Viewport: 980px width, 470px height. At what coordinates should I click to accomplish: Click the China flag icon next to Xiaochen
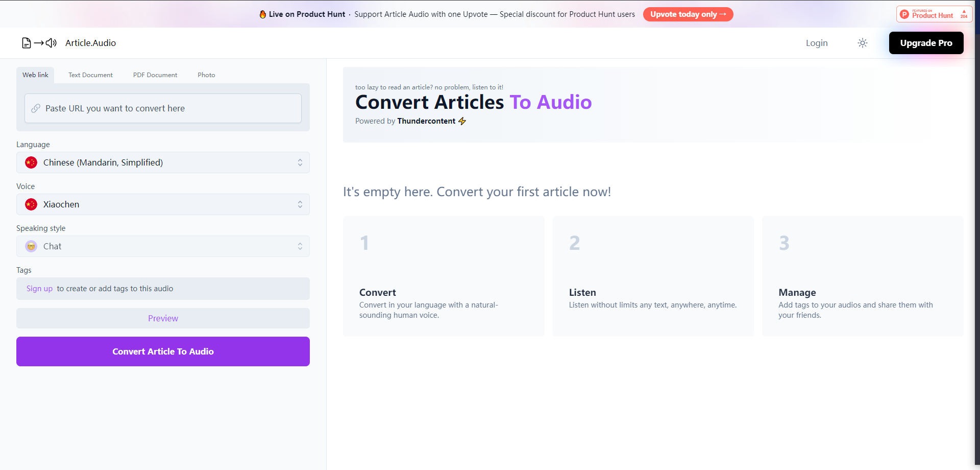31,204
